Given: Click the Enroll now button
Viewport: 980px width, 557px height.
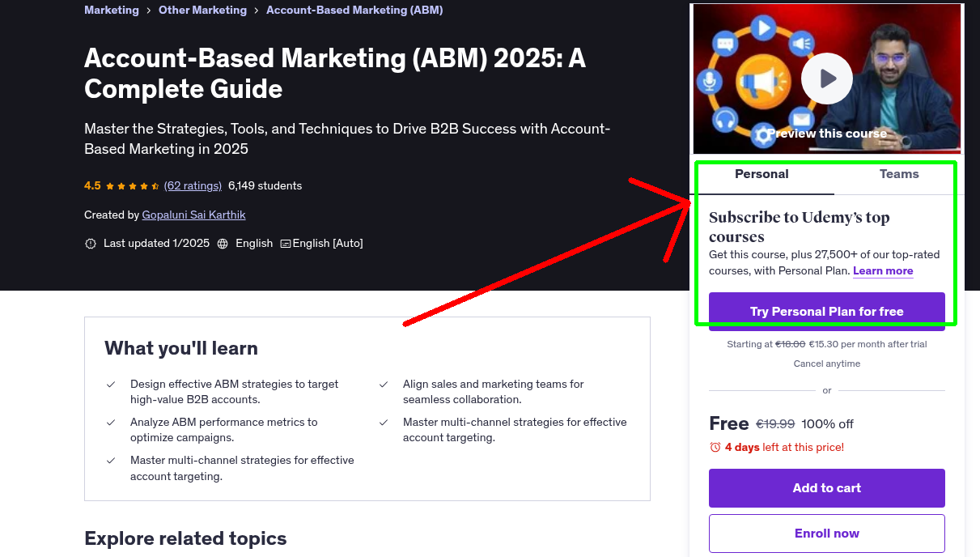Looking at the screenshot, I should (826, 534).
